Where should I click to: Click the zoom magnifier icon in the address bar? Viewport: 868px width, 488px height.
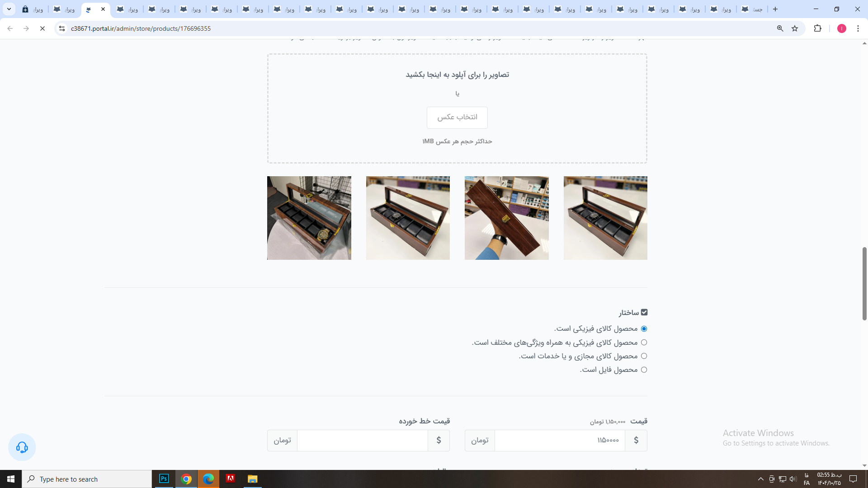point(780,28)
